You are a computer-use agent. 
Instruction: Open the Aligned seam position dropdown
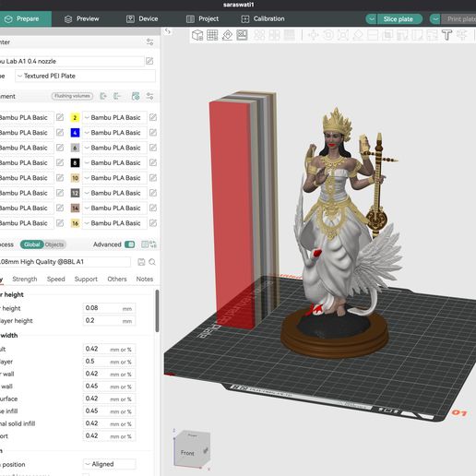coord(109,464)
